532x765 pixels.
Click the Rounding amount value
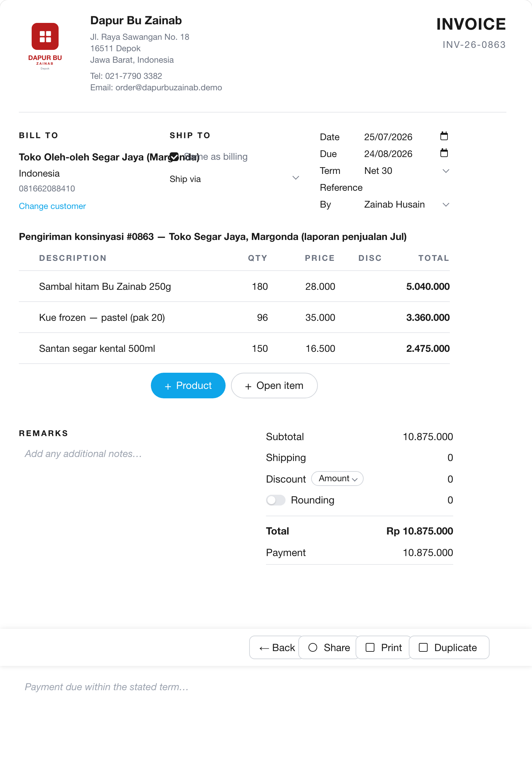[450, 500]
